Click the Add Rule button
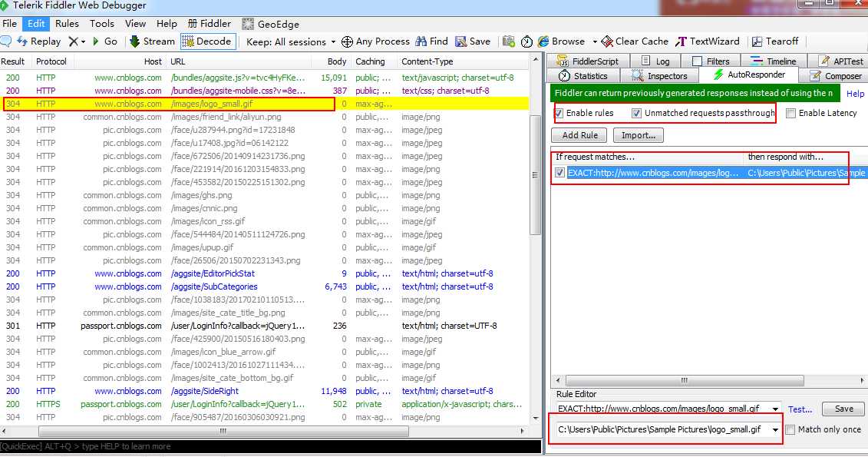The height and width of the screenshot is (457, 868). (579, 135)
